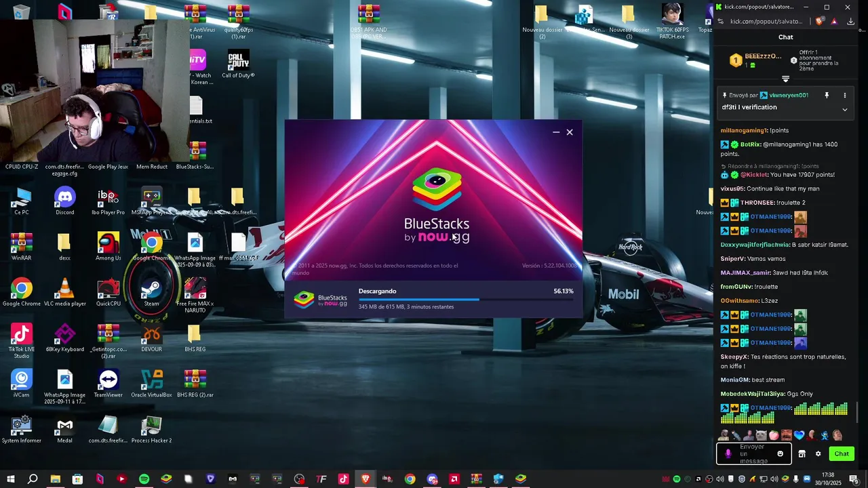Click the kick.com popout address bar
This screenshot has width=868, height=488.
click(x=766, y=22)
